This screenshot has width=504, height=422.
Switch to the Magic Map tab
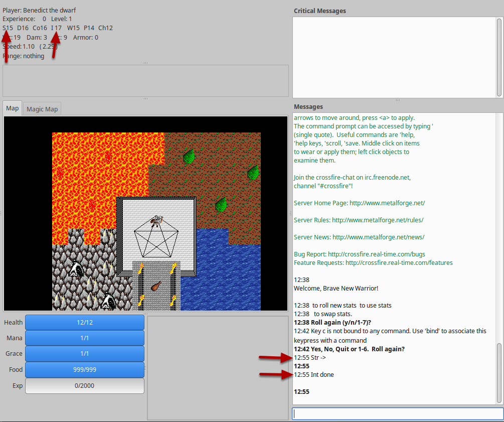pos(42,109)
